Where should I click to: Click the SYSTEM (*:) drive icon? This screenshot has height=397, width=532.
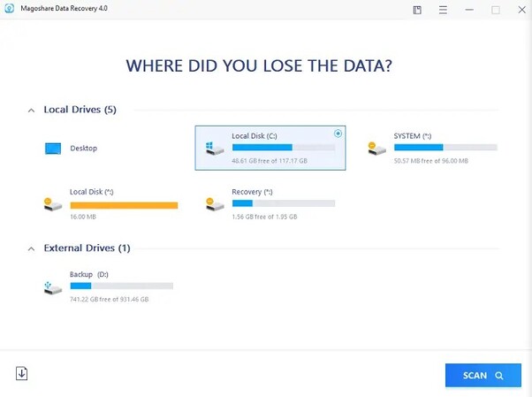(x=377, y=148)
